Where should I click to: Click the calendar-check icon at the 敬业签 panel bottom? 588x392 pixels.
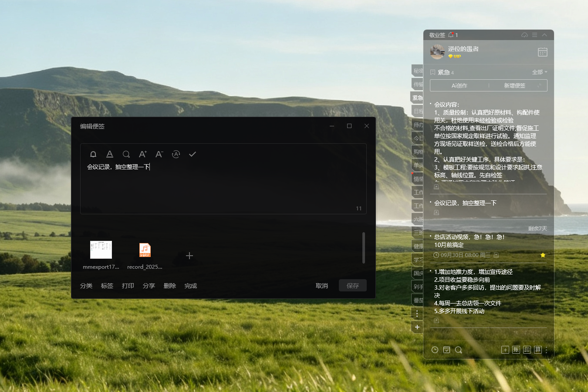[447, 350]
